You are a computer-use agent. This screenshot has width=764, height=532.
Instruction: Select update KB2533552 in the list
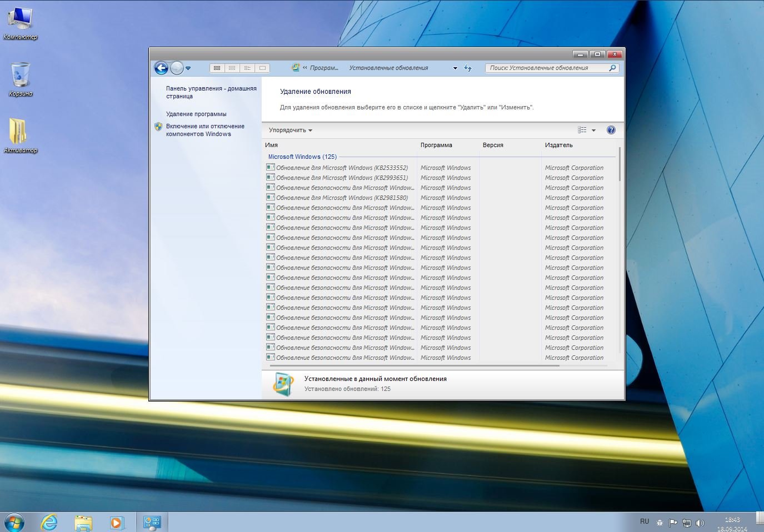(x=342, y=168)
